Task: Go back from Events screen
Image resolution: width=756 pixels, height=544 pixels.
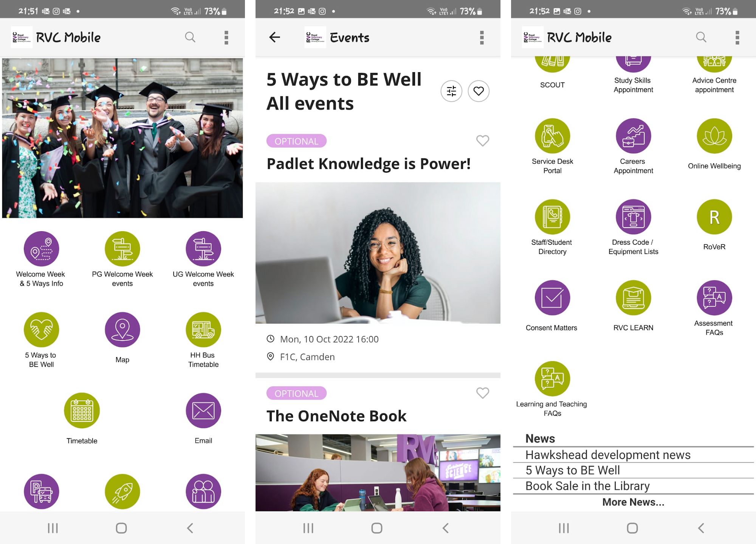Action: click(275, 37)
